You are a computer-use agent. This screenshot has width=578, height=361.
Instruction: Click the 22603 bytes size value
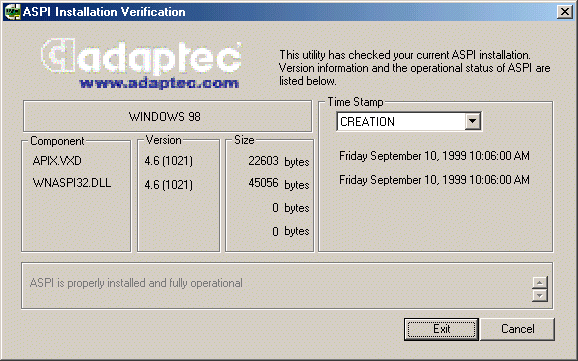click(x=279, y=161)
